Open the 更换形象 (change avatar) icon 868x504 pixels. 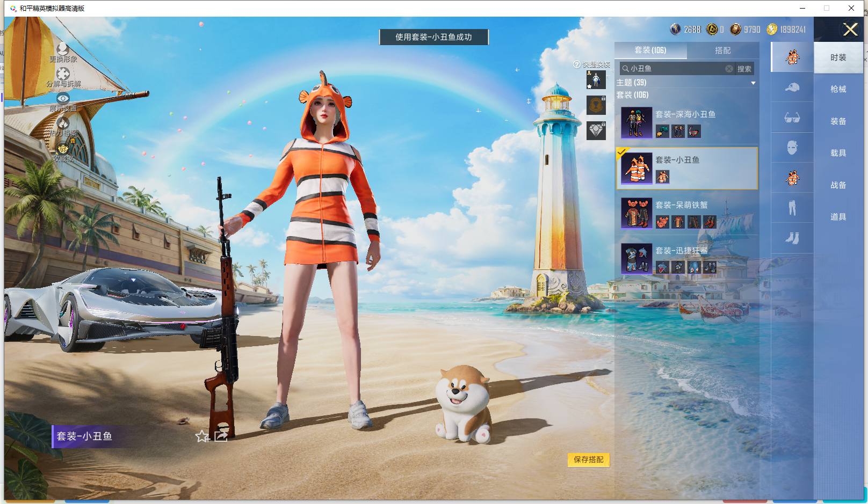click(x=63, y=49)
